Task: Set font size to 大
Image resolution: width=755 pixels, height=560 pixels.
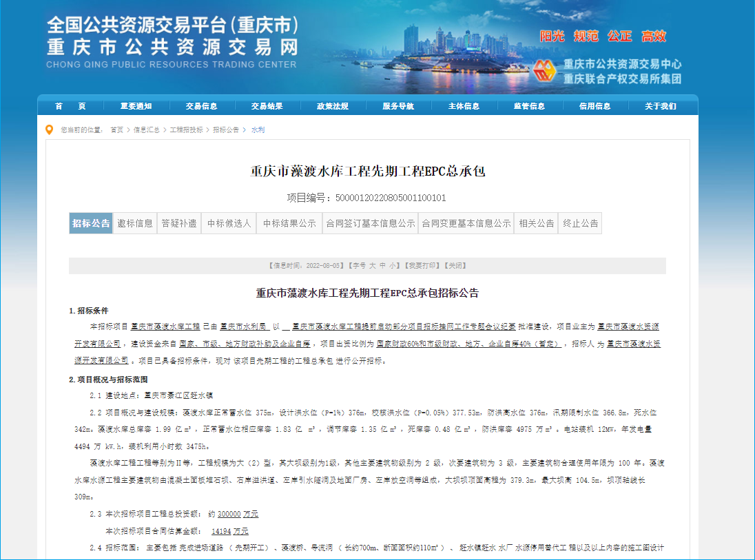Action: 372,265
